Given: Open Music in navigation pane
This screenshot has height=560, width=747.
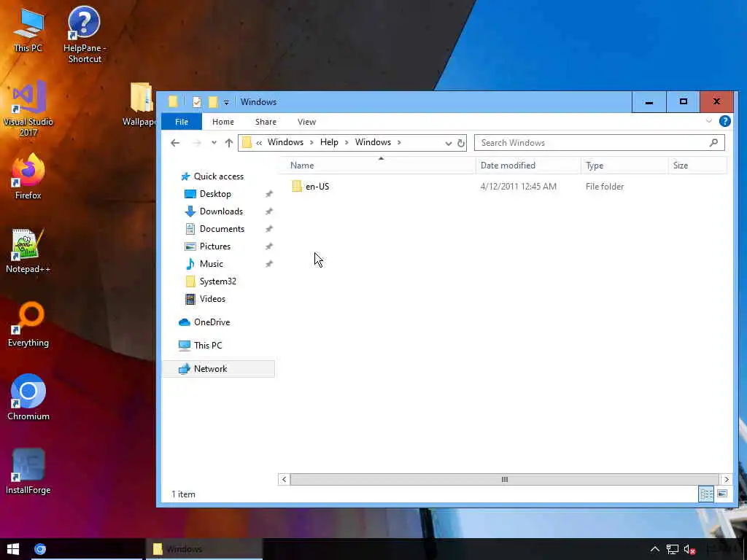Looking at the screenshot, I should coord(204,264).
